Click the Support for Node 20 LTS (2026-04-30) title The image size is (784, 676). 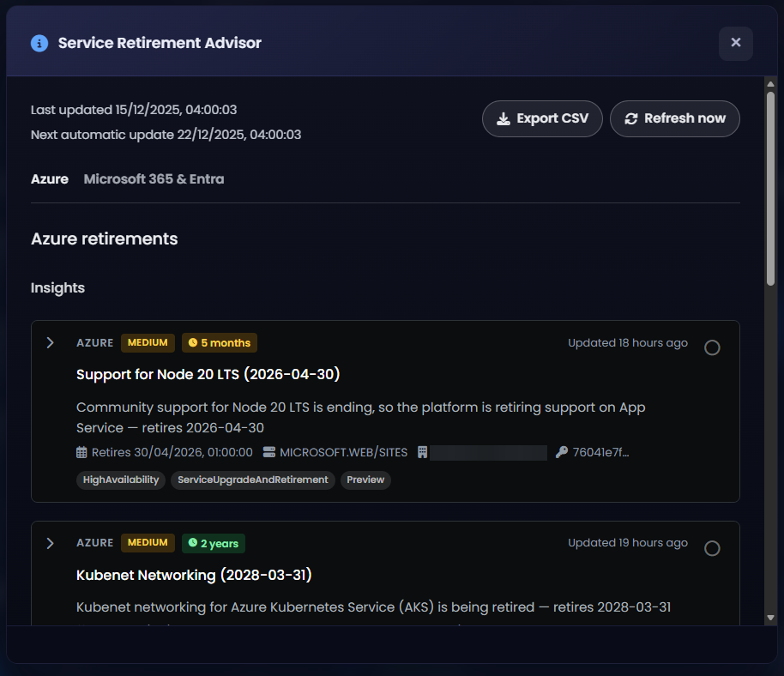click(x=208, y=375)
